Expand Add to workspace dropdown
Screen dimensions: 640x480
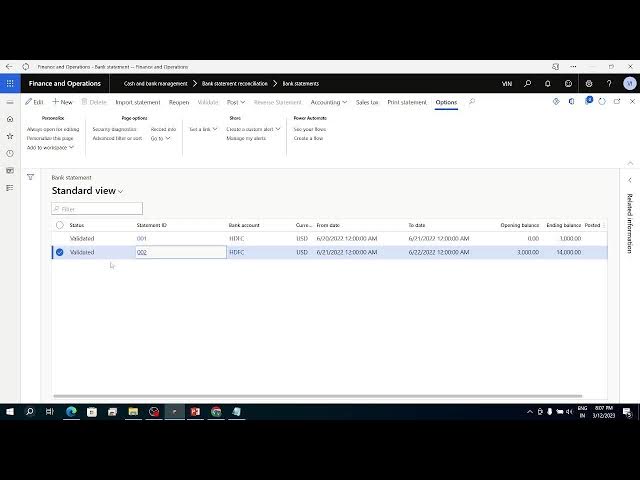[x=50, y=147]
